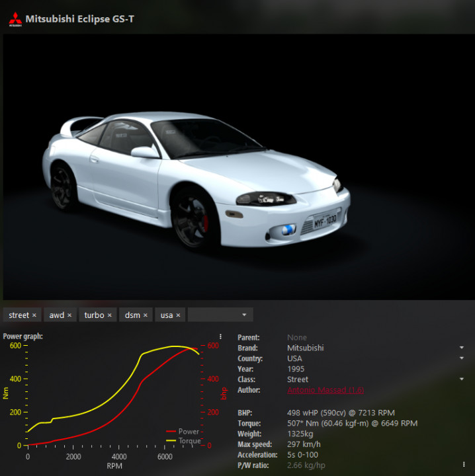The image size is (475, 476).
Task: Click the Mitsubishi logo icon in the title
Action: tap(15, 19)
